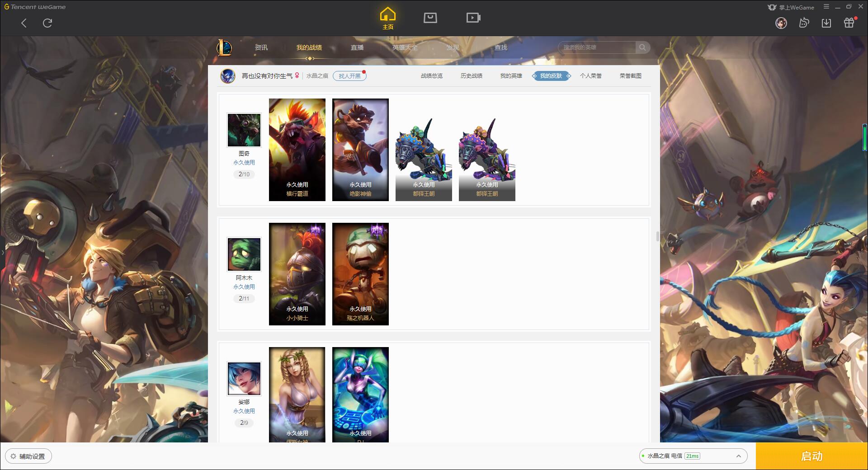The height and width of the screenshot is (470, 868).
Task: Click the League of Legends logo
Action: pyautogui.click(x=224, y=47)
